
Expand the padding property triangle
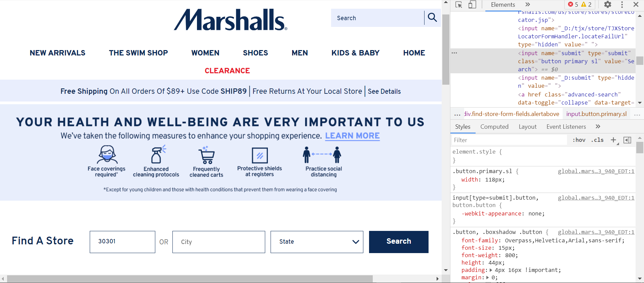pos(491,270)
